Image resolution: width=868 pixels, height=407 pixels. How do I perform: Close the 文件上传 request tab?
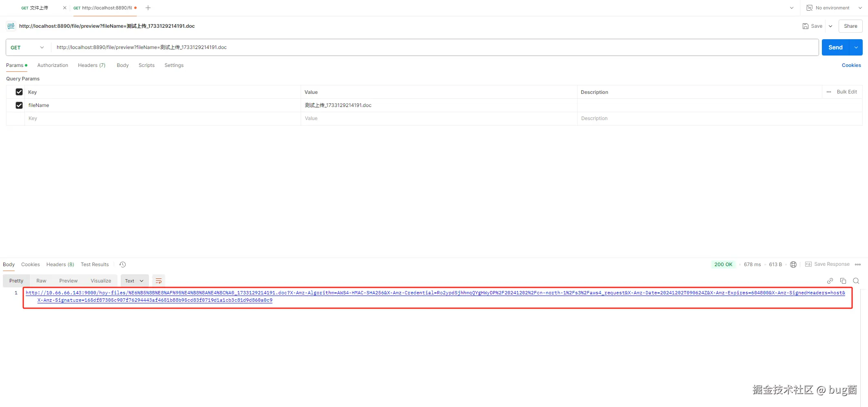pyautogui.click(x=64, y=8)
